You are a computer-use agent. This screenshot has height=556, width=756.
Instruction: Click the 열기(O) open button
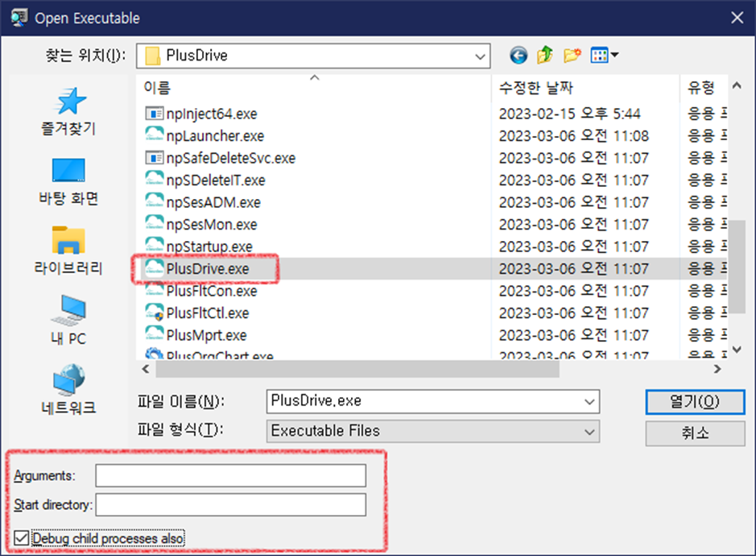click(x=695, y=401)
